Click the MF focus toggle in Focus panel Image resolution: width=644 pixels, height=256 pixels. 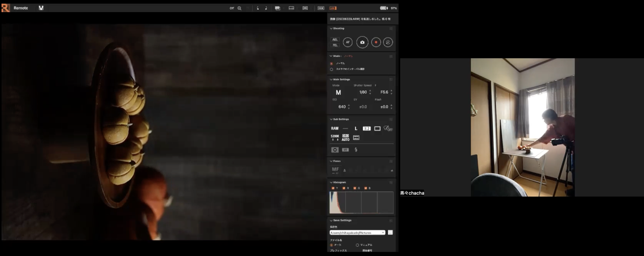pyautogui.click(x=335, y=170)
